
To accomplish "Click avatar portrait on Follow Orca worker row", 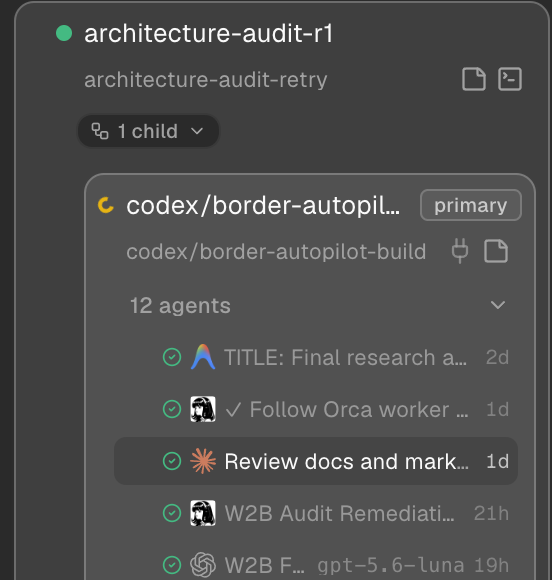I will [203, 409].
